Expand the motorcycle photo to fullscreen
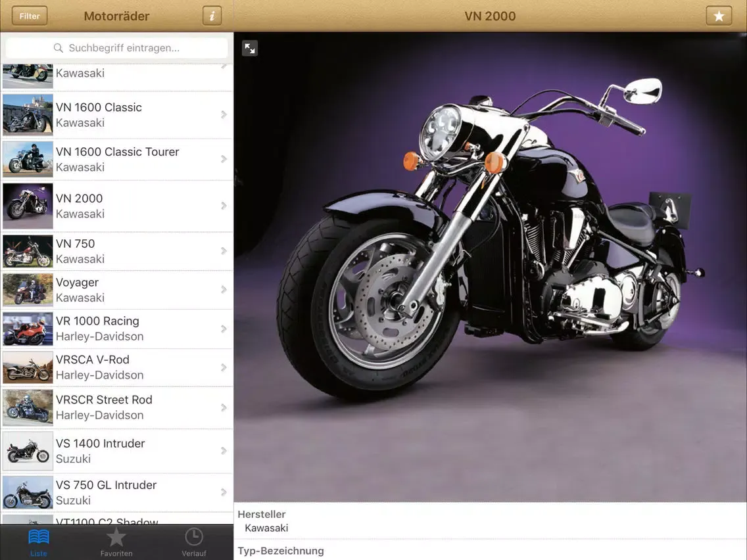The height and width of the screenshot is (560, 747). coord(250,48)
